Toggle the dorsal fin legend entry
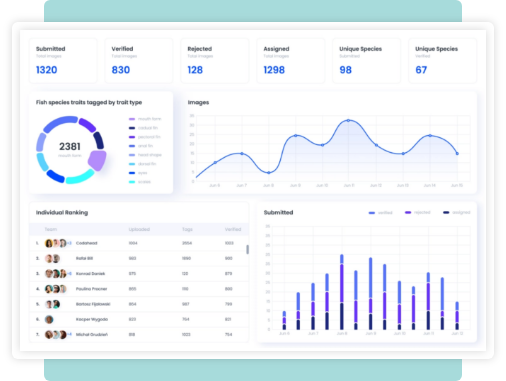 click(142, 164)
